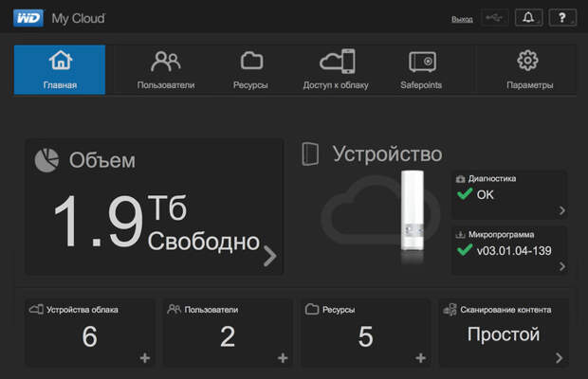Add a user with the plus button
The height and width of the screenshot is (379, 588).
tap(283, 358)
